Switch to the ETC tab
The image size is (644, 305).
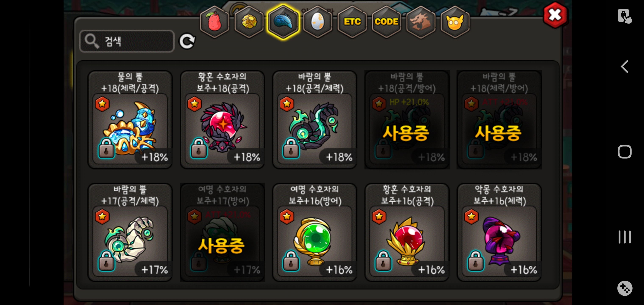point(352,22)
